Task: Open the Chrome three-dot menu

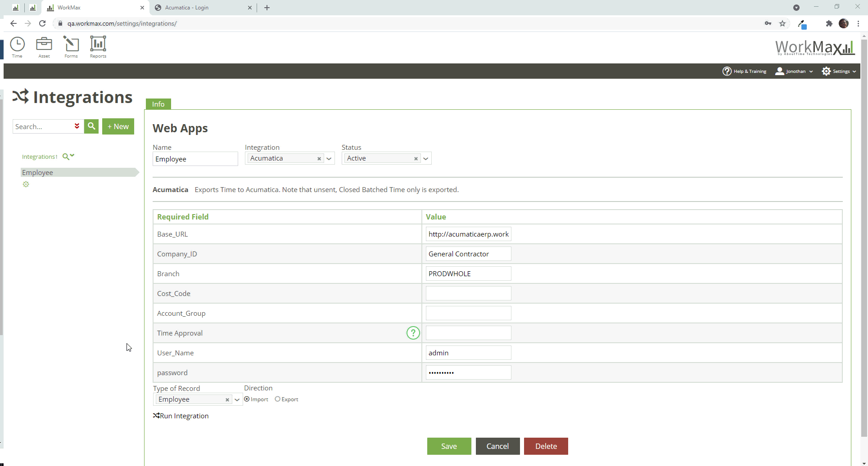Action: (859, 23)
